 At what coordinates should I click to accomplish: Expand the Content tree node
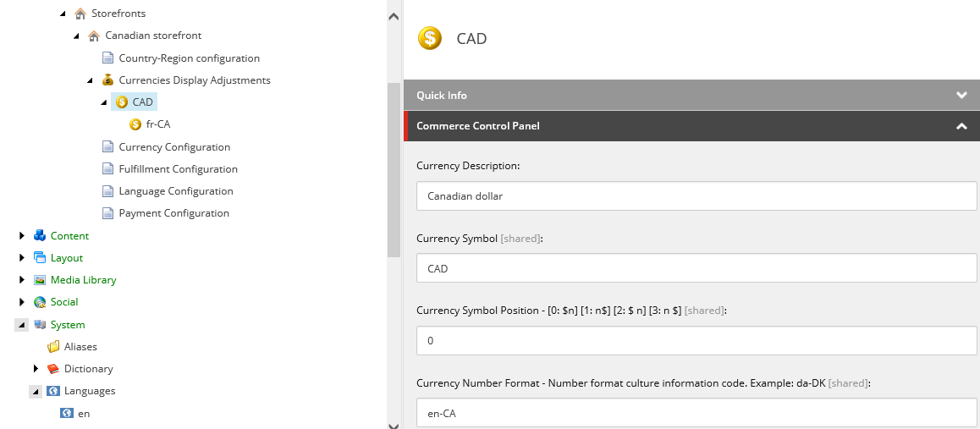point(22,236)
